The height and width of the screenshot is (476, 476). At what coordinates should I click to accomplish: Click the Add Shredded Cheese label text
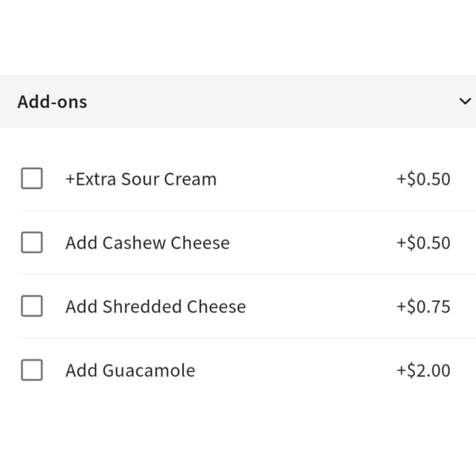tap(155, 306)
